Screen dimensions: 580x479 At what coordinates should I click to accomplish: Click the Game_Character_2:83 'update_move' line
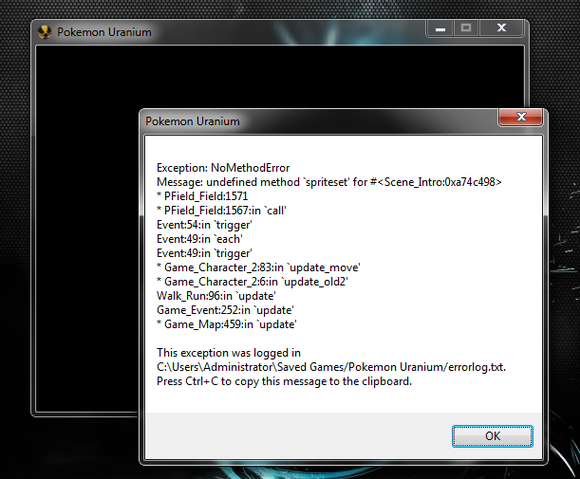[258, 267]
